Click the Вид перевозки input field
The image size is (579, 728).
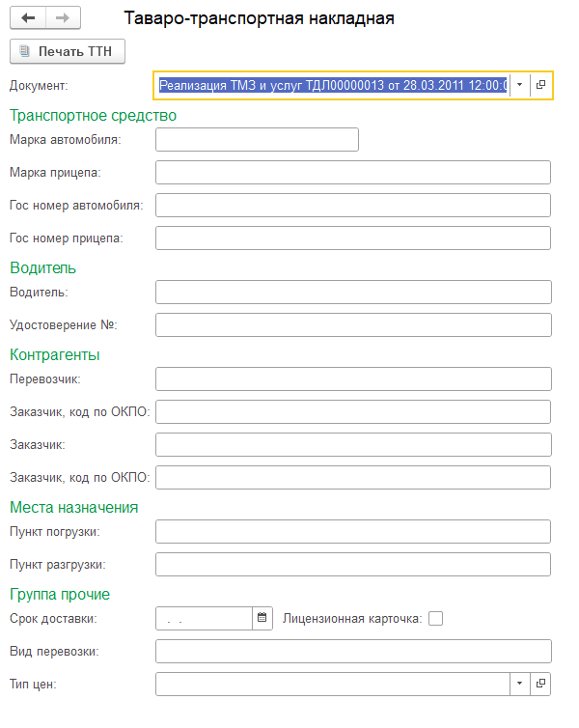[352, 651]
